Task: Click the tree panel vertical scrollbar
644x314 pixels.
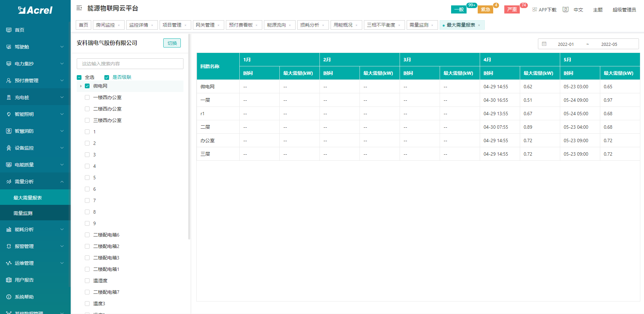Action: tap(189, 136)
